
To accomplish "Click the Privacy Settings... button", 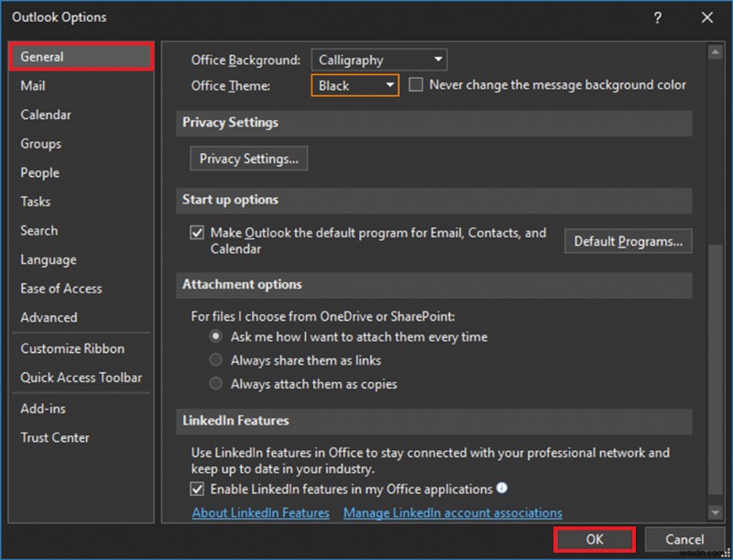I will [248, 159].
